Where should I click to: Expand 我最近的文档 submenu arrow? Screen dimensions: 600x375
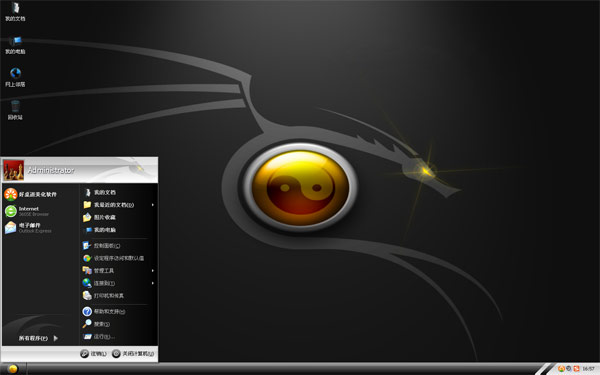tap(153, 205)
